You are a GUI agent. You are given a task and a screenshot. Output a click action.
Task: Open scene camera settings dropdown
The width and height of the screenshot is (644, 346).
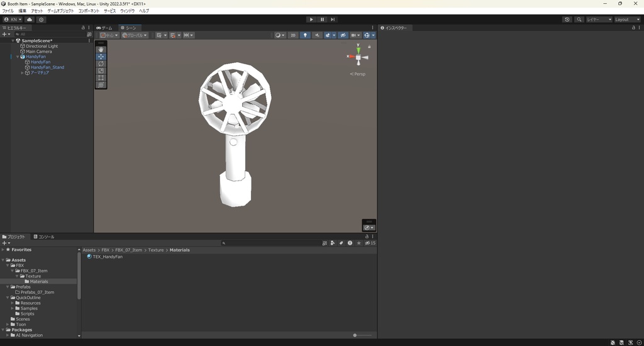[356, 35]
